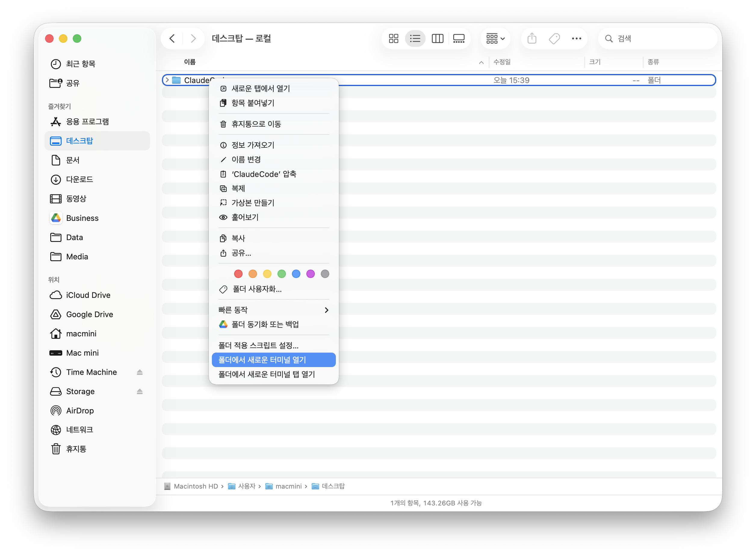Open 휴지통 in the sidebar

tap(97, 449)
